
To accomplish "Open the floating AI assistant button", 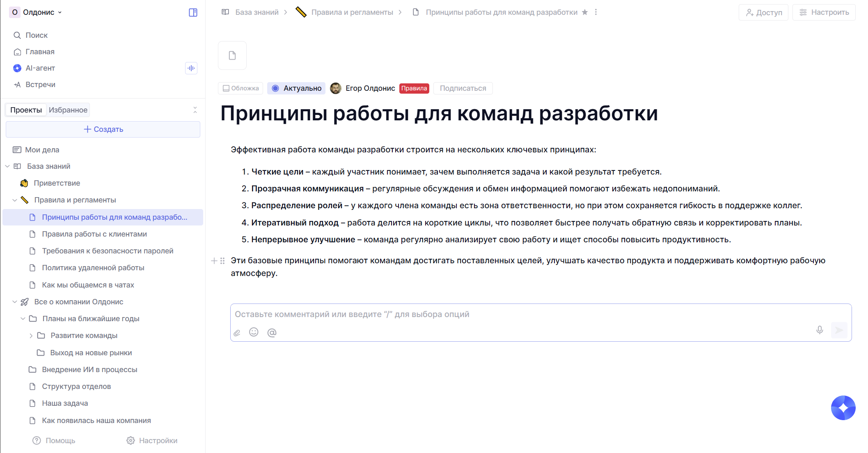I will (843, 408).
